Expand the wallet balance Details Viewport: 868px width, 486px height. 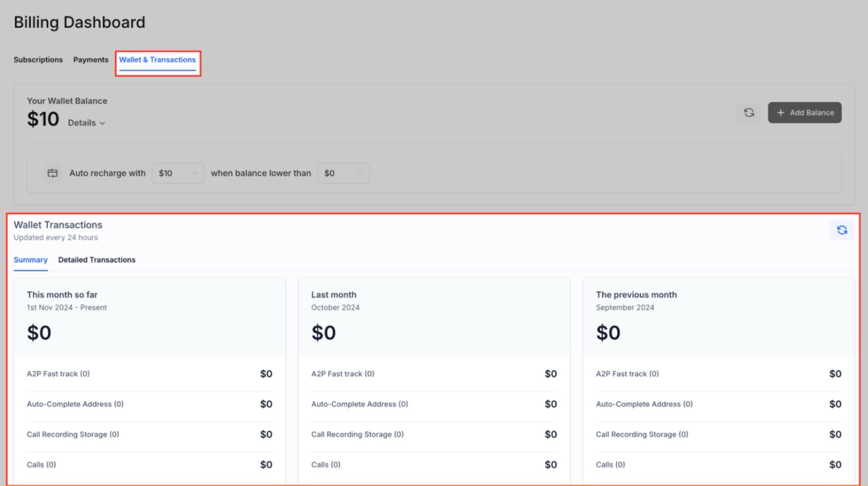tap(86, 123)
